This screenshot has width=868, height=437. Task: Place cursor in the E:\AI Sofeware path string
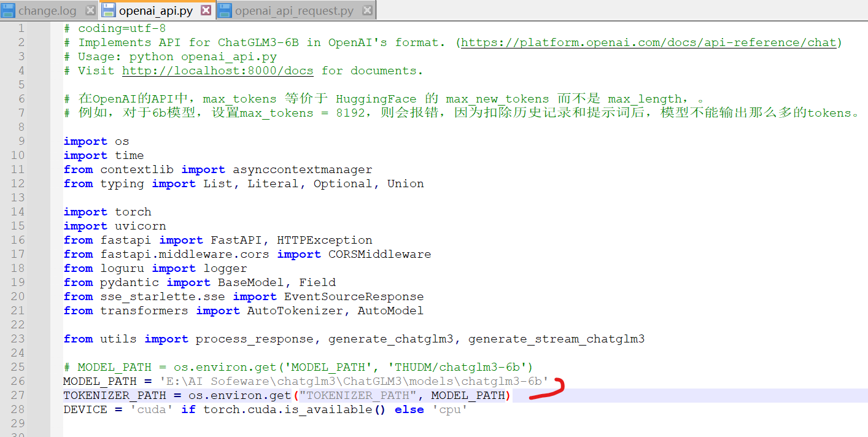pos(354,381)
